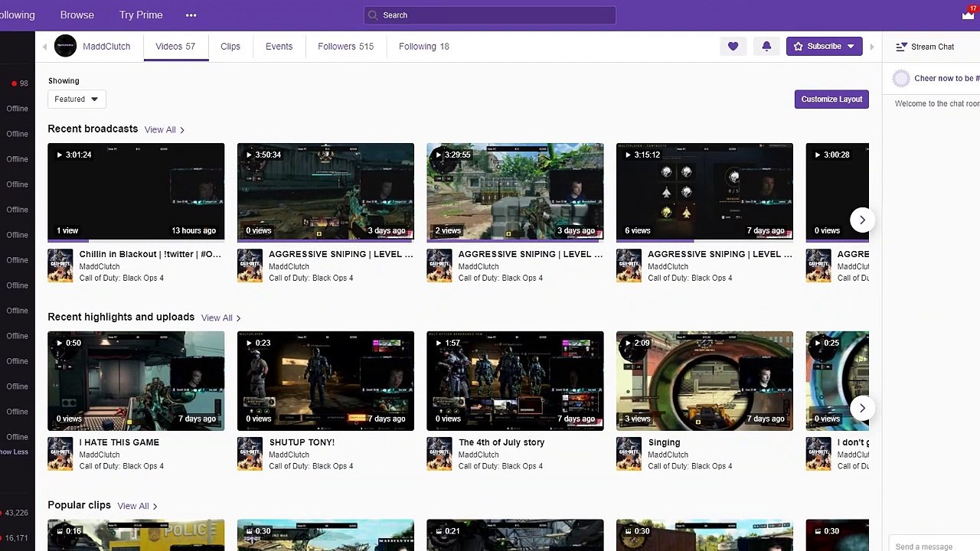The image size is (980, 551).
Task: Click the left arrow beside the channel avatar
Action: coord(44,47)
